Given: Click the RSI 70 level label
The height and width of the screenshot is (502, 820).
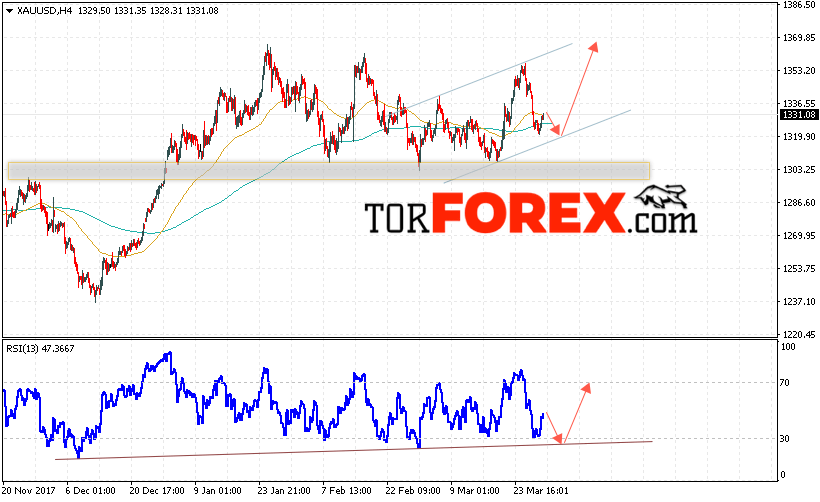Looking at the screenshot, I should (784, 383).
